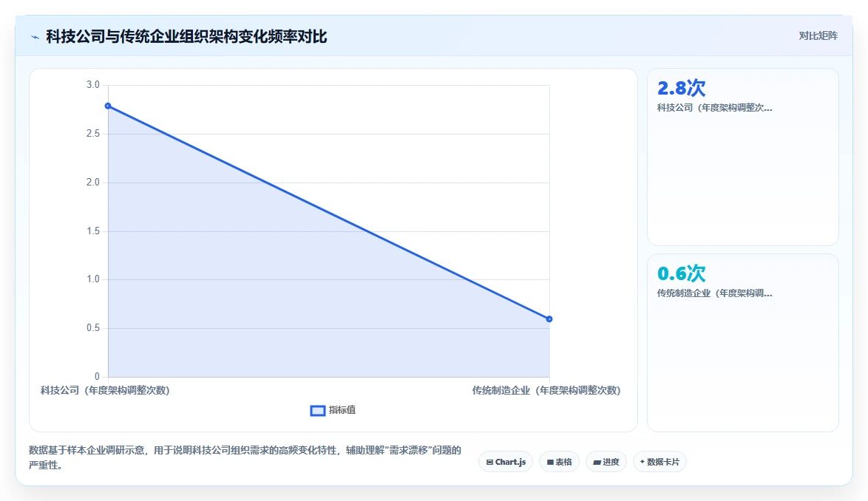Select the Chart.js tag chip

(x=506, y=462)
